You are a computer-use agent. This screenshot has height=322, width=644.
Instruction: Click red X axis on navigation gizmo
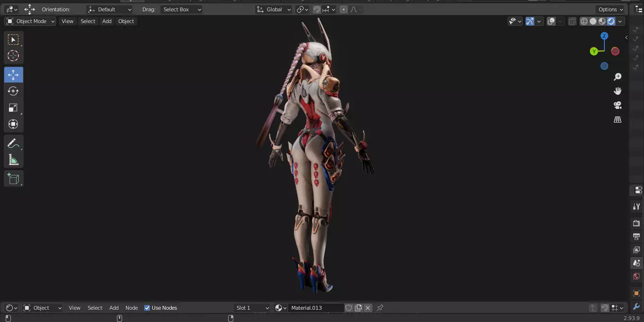[x=615, y=51]
